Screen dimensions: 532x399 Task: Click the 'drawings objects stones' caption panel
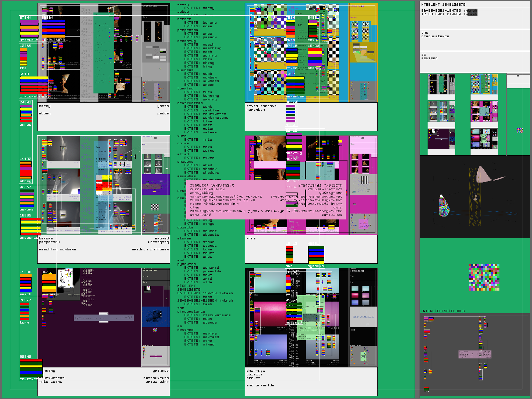click(311, 381)
